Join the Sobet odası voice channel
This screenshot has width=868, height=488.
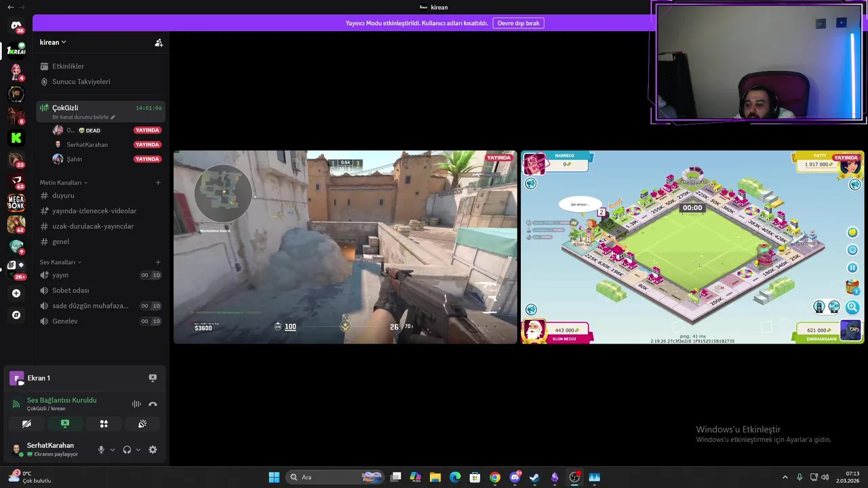coord(100,290)
